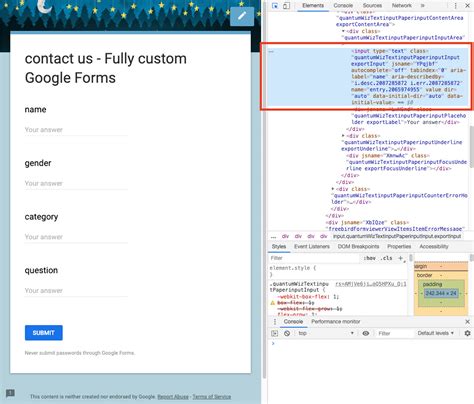Open the drawer Console tab

point(293,322)
